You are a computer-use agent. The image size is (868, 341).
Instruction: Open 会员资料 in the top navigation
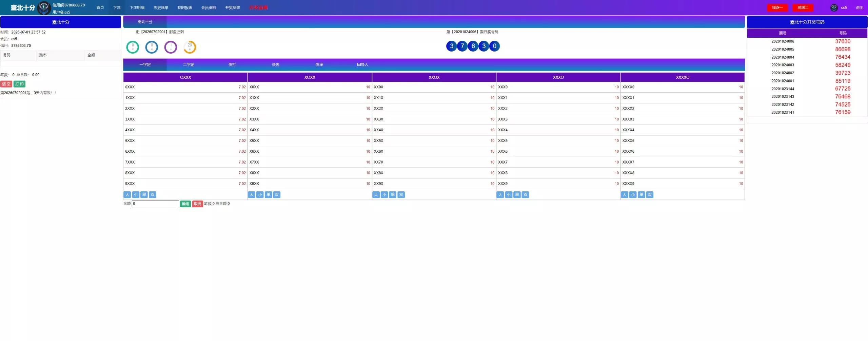pos(209,7)
